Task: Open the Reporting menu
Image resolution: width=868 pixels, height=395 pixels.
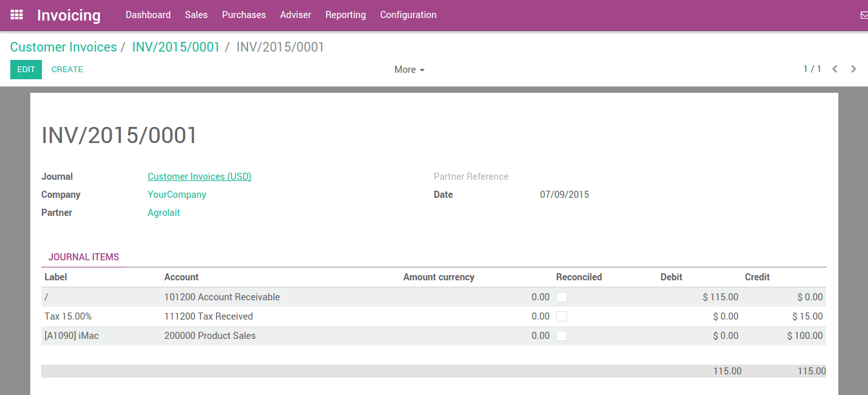Action: [345, 15]
